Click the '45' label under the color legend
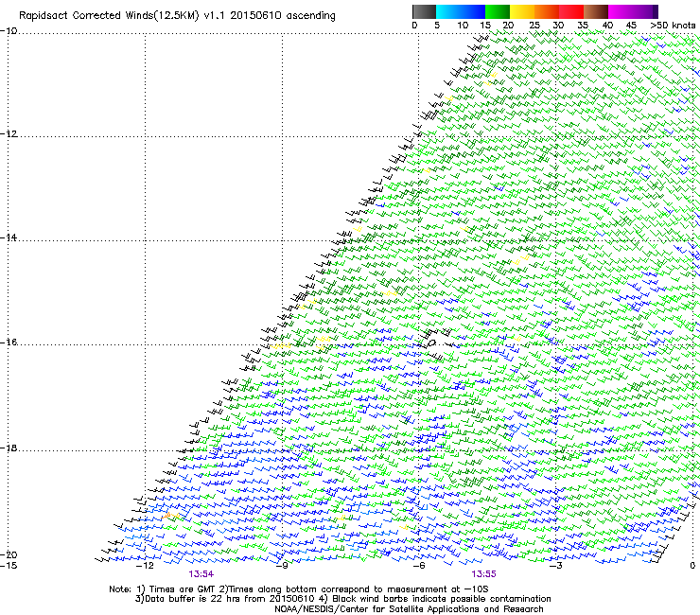The height and width of the screenshot is (615, 700). pos(631,26)
